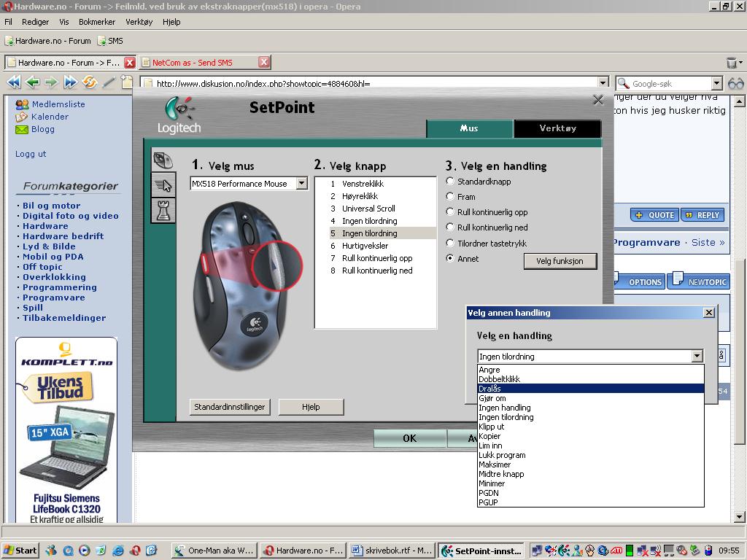Open the Fil menu
This screenshot has height=560, width=747.
pos(9,22)
